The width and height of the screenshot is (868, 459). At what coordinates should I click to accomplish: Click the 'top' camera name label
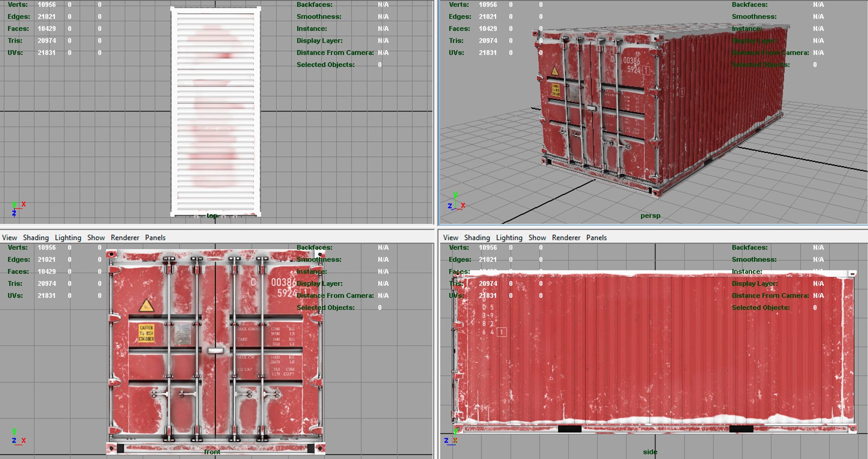click(x=212, y=216)
